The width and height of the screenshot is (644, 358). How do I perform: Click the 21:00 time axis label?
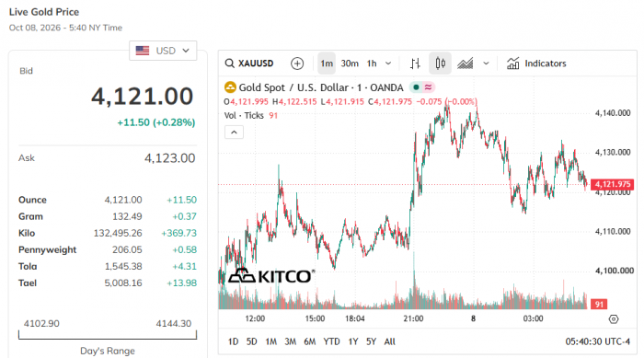click(413, 318)
